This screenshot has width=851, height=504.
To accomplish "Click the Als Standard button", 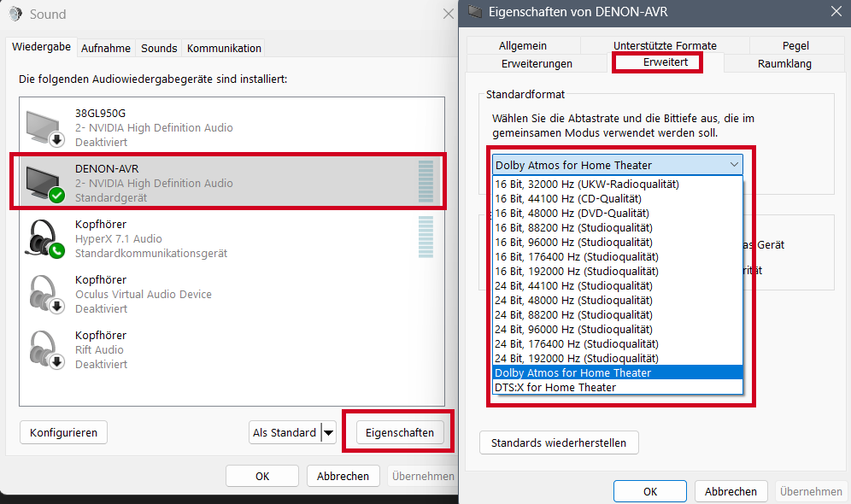I will [285, 433].
